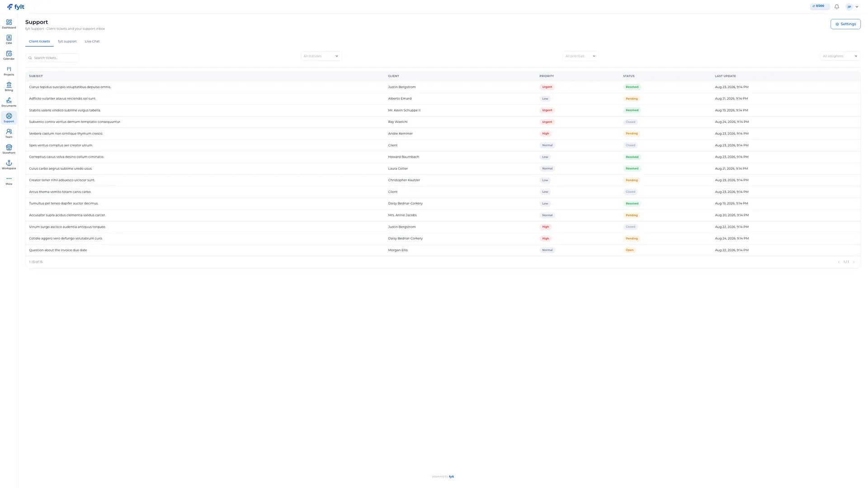868x488 pixels.
Task: Show More sidebar options
Action: click(x=9, y=180)
